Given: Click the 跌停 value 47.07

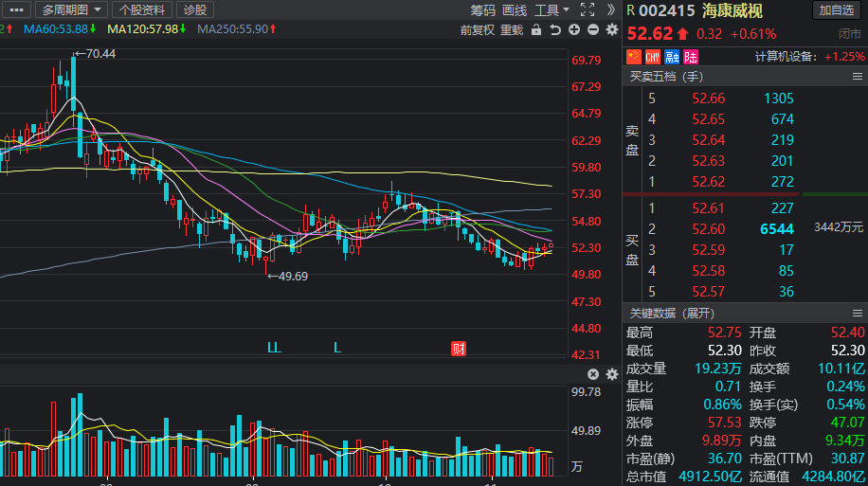Looking at the screenshot, I should pyautogui.click(x=847, y=423).
